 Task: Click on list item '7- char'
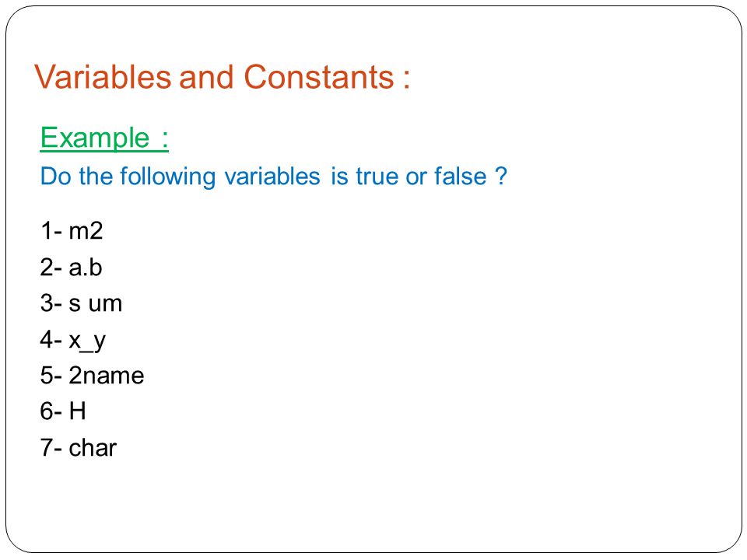[x=78, y=448]
